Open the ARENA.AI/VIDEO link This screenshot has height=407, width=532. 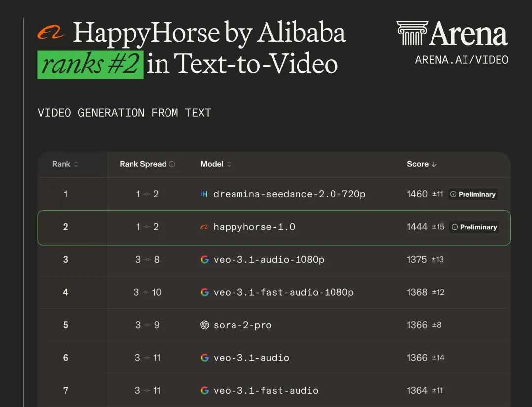point(462,60)
